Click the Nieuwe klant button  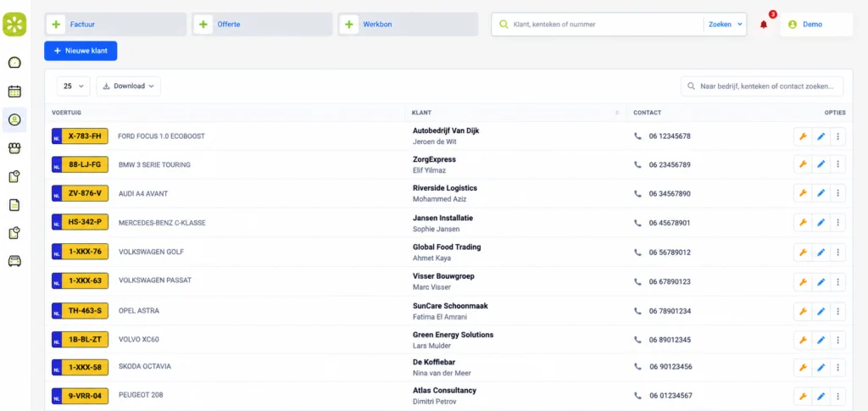click(x=81, y=51)
